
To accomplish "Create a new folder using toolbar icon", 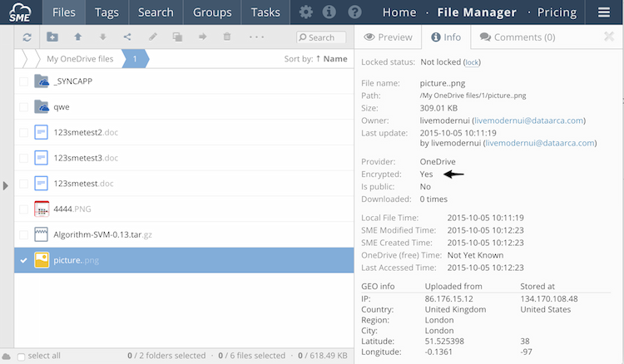I will (52, 37).
